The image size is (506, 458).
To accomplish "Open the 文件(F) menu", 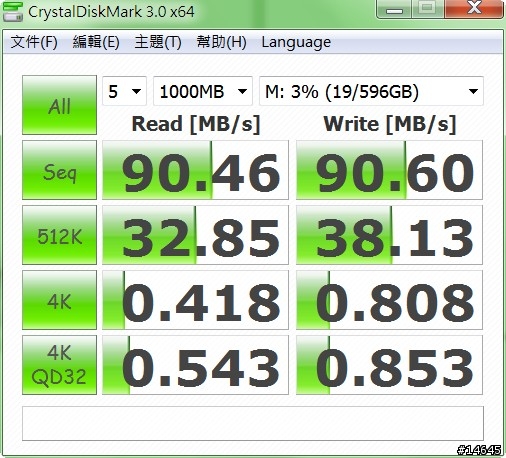I will coord(34,42).
